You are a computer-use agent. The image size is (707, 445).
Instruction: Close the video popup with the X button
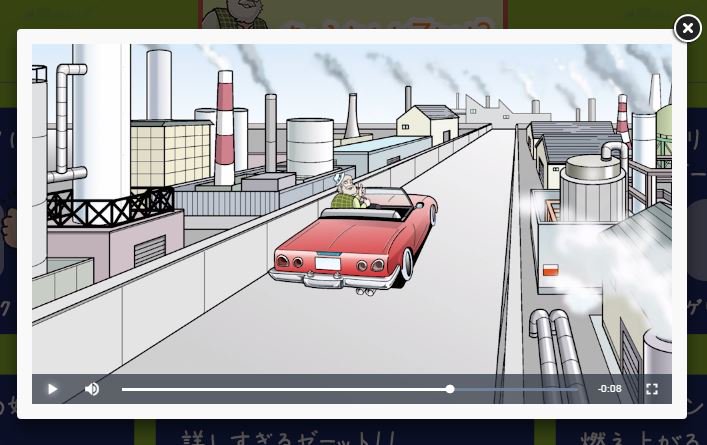pos(688,28)
